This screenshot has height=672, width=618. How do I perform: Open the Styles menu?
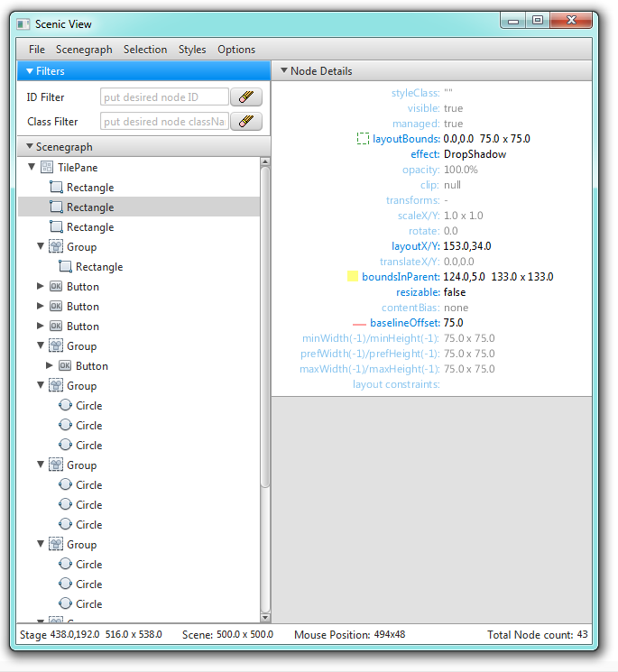click(x=191, y=50)
